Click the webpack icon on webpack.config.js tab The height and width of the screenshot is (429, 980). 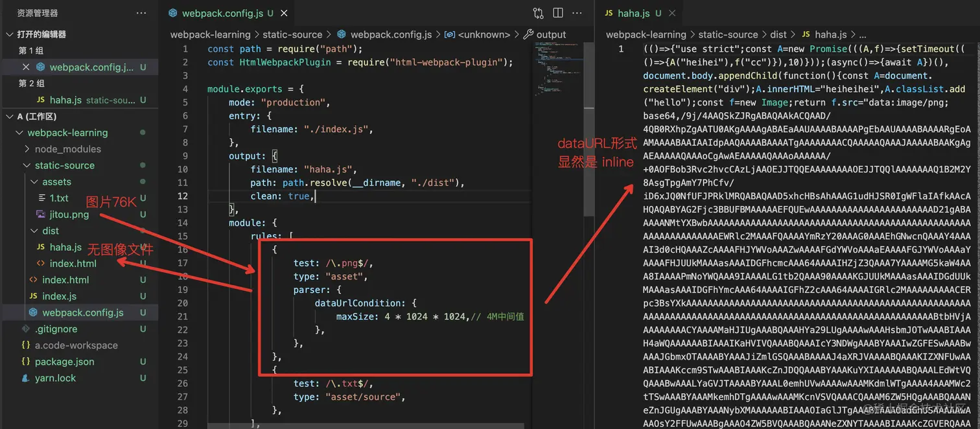(x=172, y=13)
